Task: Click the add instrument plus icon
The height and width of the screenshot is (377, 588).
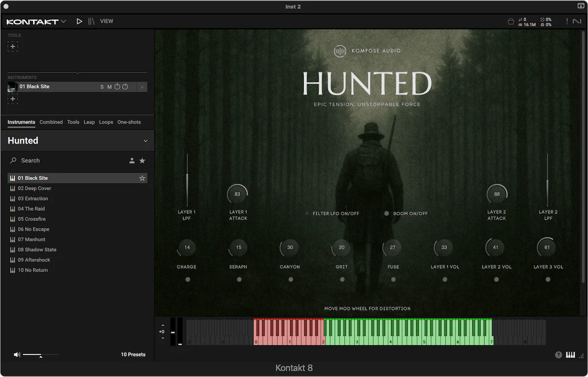Action: tap(13, 99)
